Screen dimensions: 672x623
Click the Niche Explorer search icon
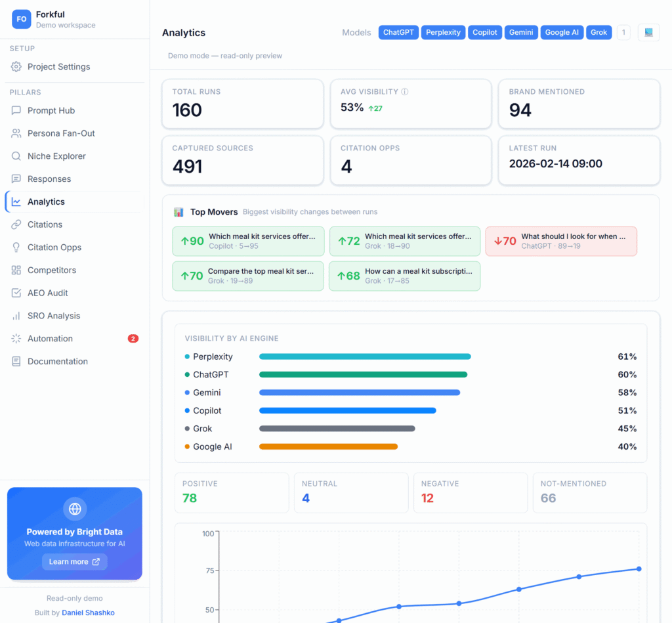[x=16, y=156]
